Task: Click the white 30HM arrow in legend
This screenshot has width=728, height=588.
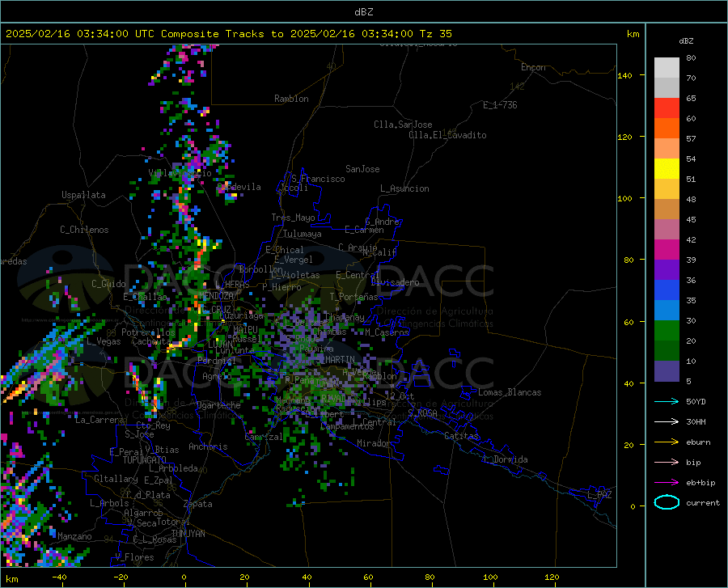Action: [x=667, y=422]
